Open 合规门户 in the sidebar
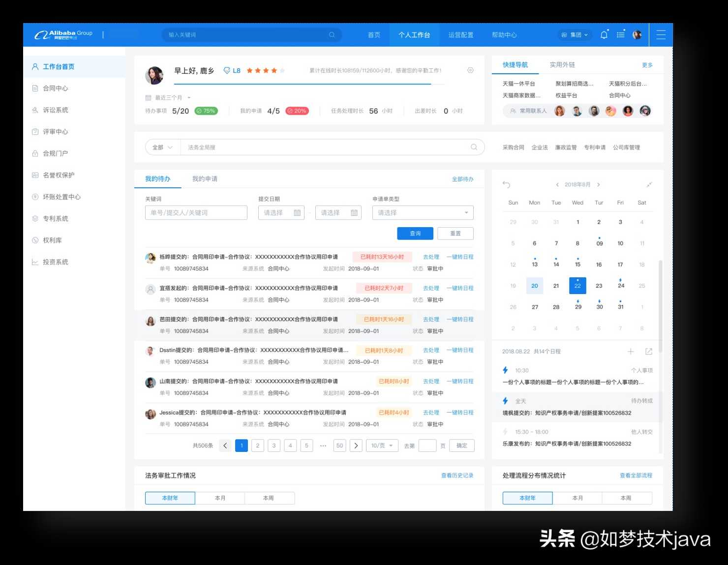The image size is (728, 565). click(74, 153)
